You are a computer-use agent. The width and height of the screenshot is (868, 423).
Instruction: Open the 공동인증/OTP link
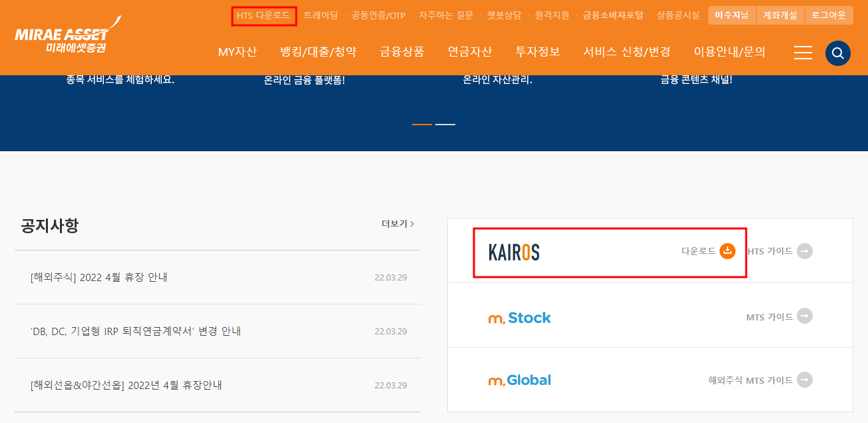click(378, 15)
